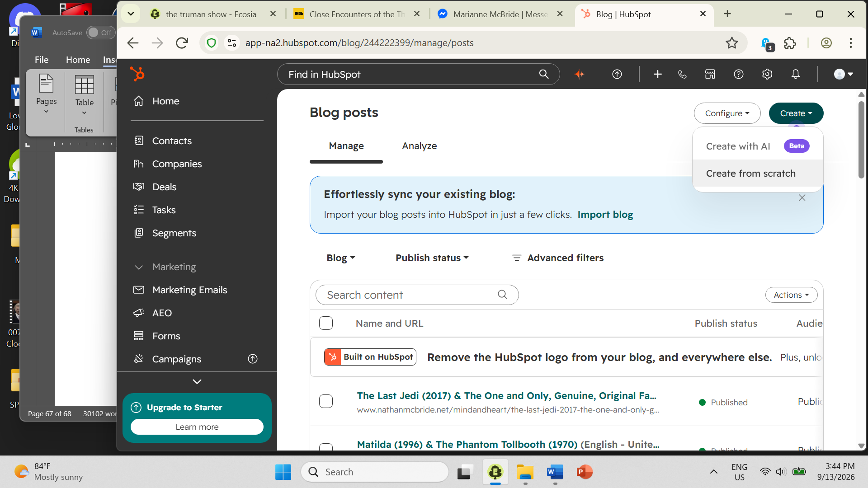Choose Create with AI from menu

tap(758, 146)
